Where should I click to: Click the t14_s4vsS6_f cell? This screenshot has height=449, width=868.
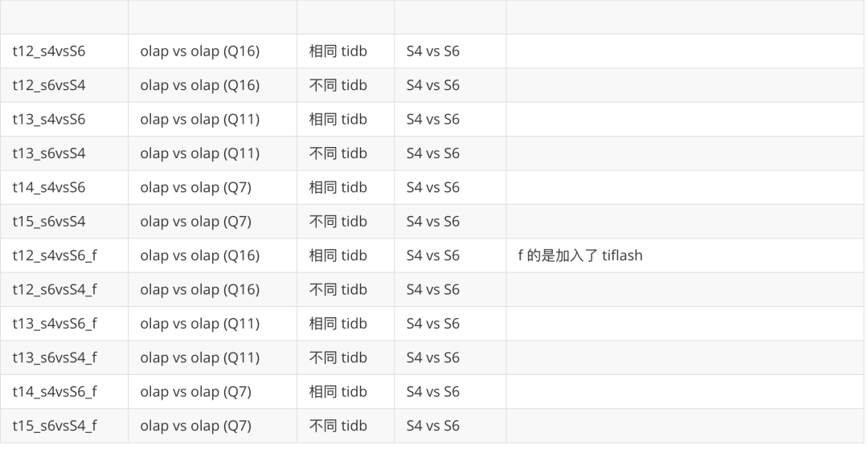[x=55, y=391]
